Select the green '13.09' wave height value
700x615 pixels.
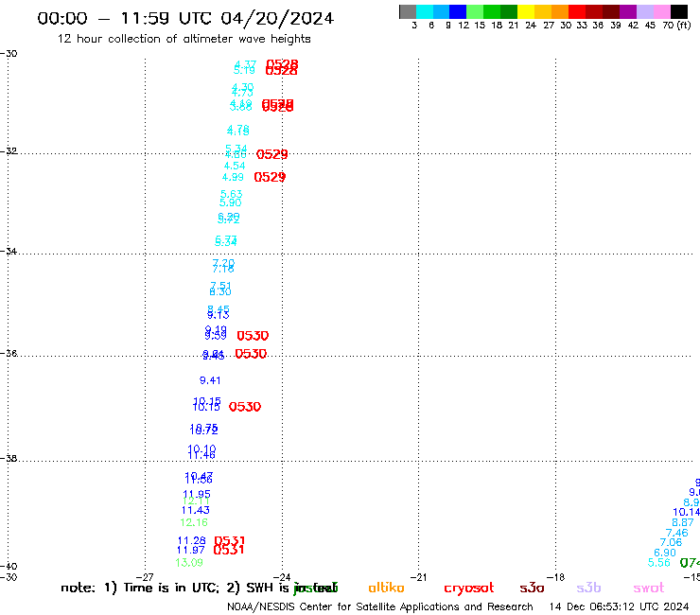[x=189, y=563]
